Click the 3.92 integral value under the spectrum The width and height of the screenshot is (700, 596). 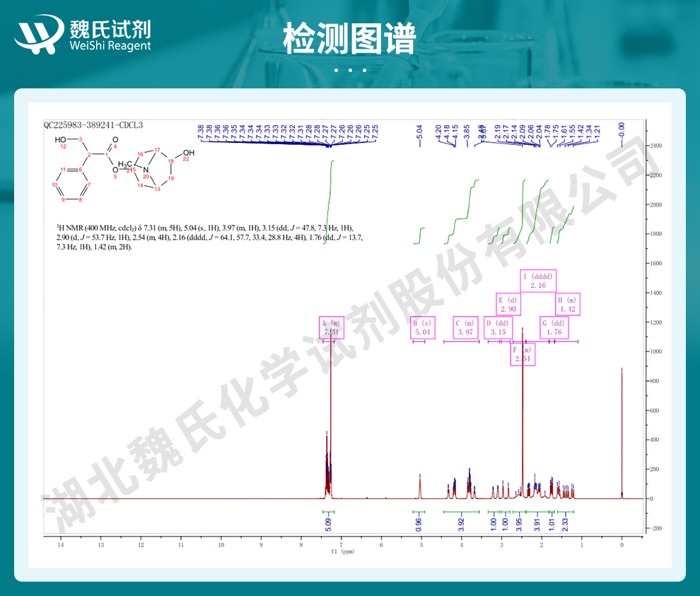click(461, 524)
